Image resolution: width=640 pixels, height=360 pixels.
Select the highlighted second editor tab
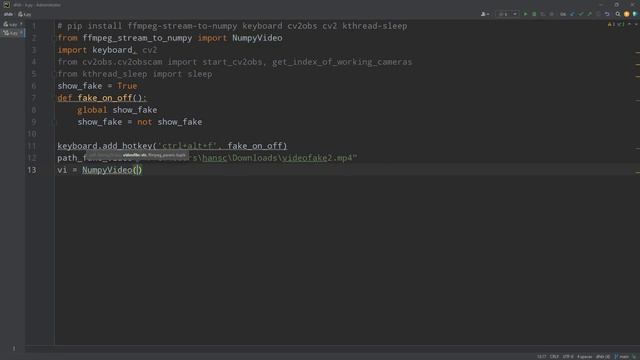pos(12,33)
